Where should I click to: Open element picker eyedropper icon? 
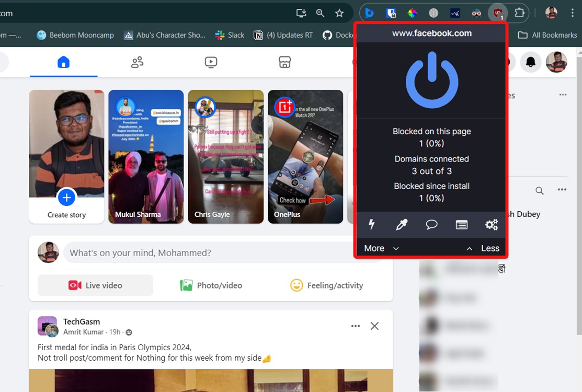click(x=401, y=225)
